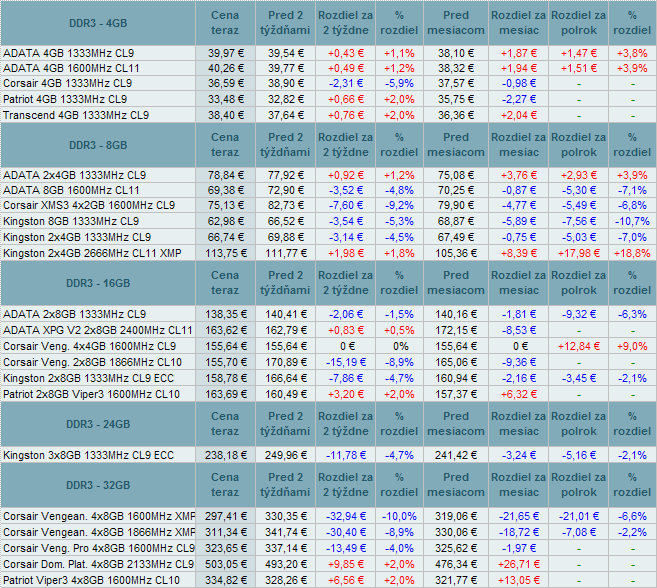Click "Kingston 2x4GB 2666MHz CL11 XMP" product name
Viewport: 657px width, 588px height.
[x=93, y=253]
